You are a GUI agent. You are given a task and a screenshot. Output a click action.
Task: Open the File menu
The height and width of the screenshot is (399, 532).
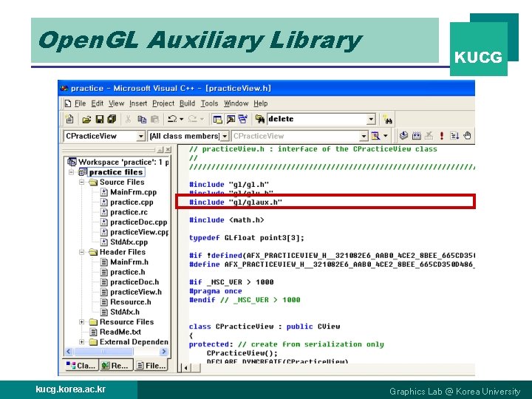80,103
